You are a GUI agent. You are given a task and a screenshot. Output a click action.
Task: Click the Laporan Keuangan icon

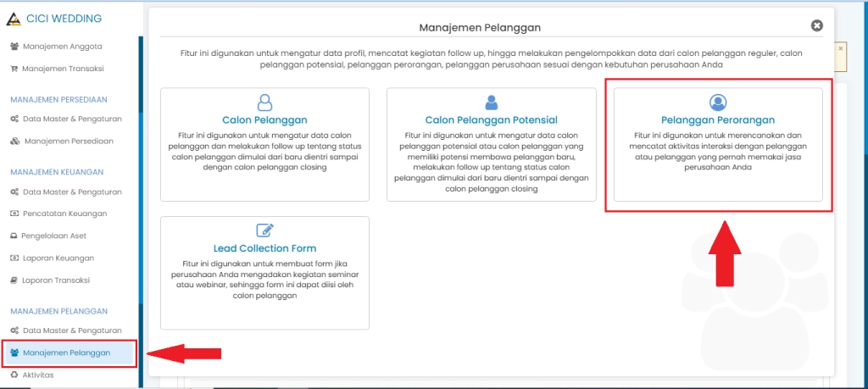(x=15, y=258)
